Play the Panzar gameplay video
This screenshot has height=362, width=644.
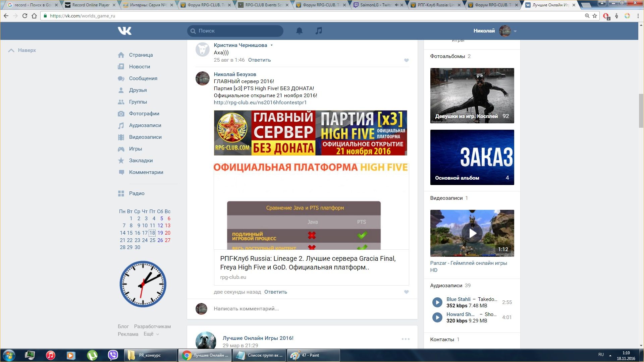coord(472,233)
